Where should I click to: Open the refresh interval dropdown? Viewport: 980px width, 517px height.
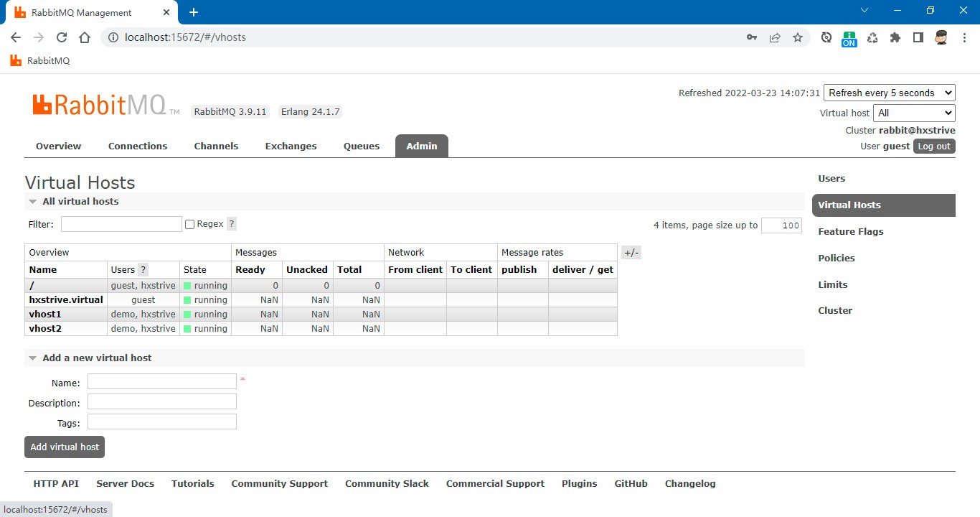pyautogui.click(x=890, y=93)
